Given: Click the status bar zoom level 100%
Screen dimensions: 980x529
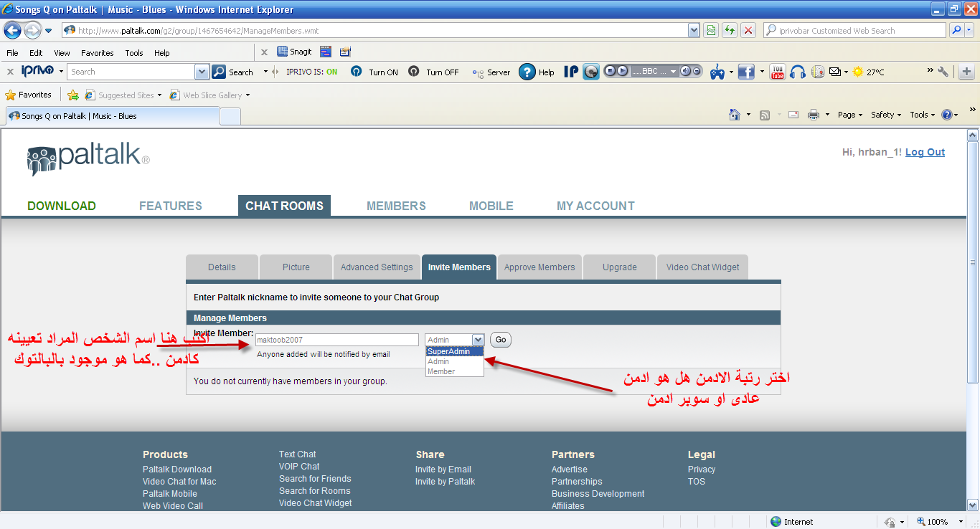Looking at the screenshot, I should coord(937,522).
